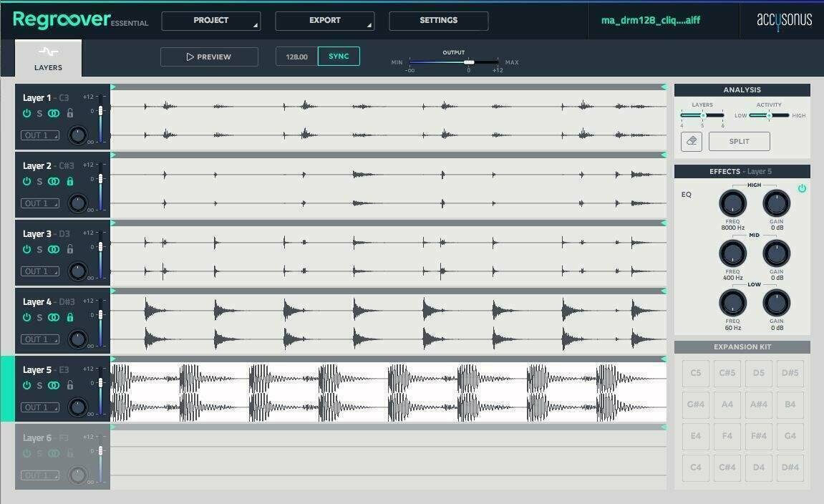Open the OUT 1 dropdown on Layer 5
Viewport: 824px width, 504px height.
(39, 407)
